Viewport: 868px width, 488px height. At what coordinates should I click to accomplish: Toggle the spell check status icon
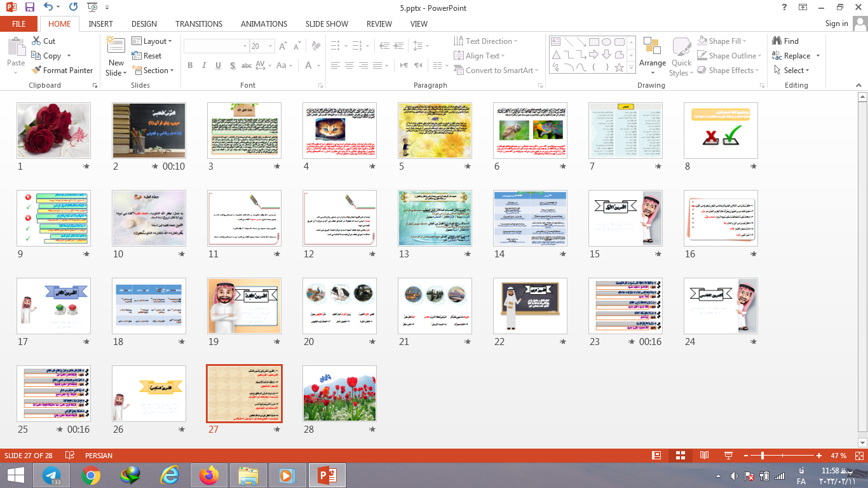coord(71,456)
